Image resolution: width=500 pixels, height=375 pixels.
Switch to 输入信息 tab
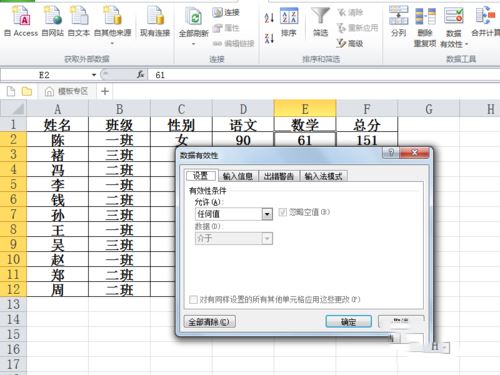pyautogui.click(x=238, y=176)
